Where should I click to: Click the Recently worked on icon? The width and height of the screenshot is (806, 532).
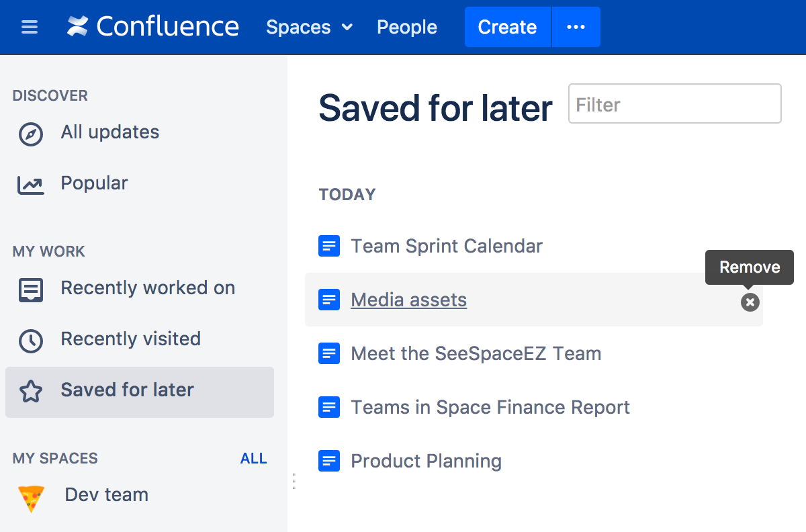point(31,290)
